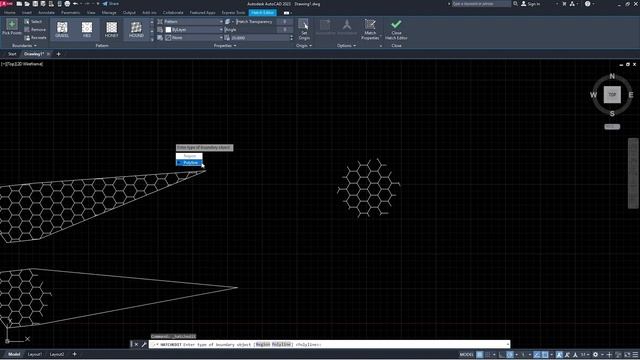The width and height of the screenshot is (640, 360).
Task: Click the keyword search field
Action: tap(481, 4)
